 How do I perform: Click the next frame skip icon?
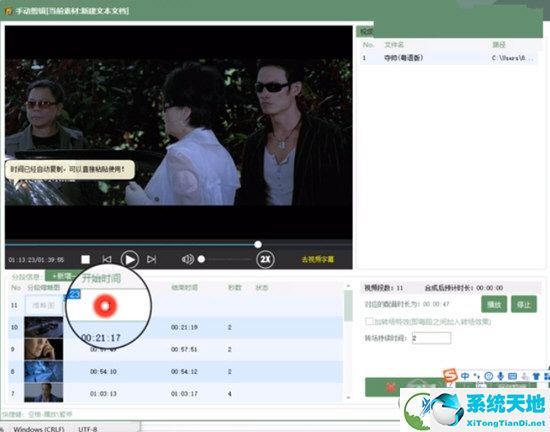pyautogui.click(x=152, y=259)
